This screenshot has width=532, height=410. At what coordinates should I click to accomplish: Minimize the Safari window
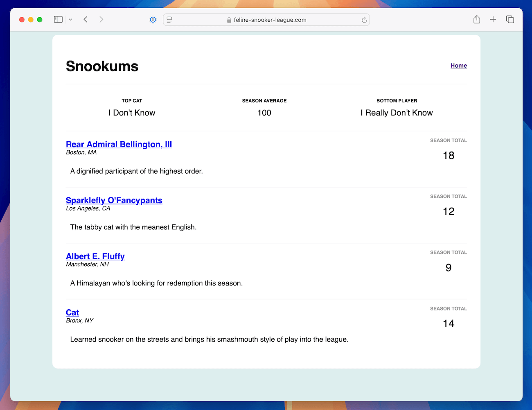click(30, 19)
